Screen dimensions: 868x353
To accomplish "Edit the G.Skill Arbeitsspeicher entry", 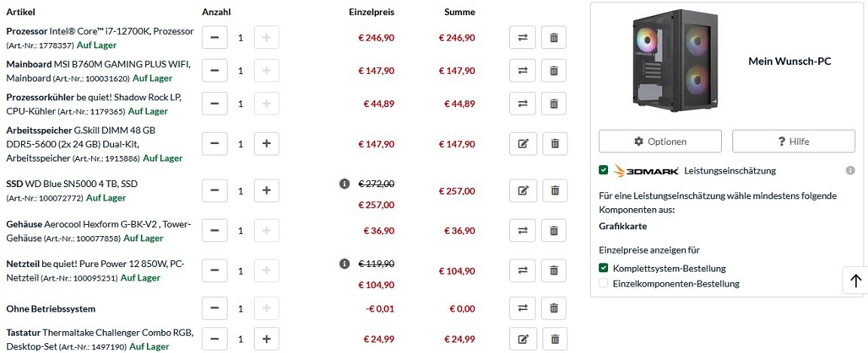I will click(522, 143).
